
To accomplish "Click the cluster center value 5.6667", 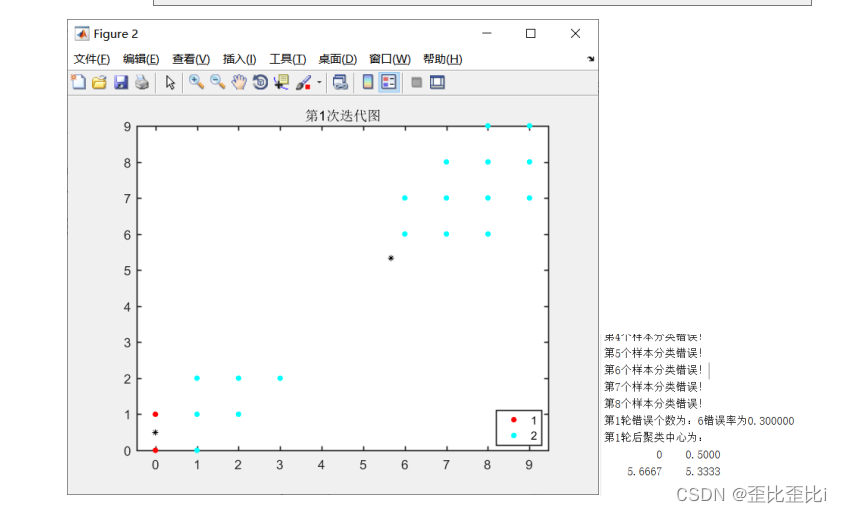I will 644,471.
